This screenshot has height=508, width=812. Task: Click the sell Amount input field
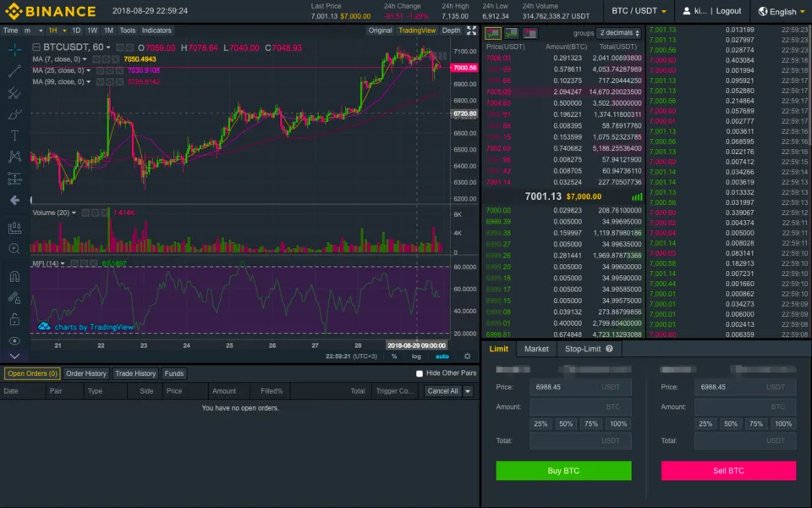pos(745,407)
